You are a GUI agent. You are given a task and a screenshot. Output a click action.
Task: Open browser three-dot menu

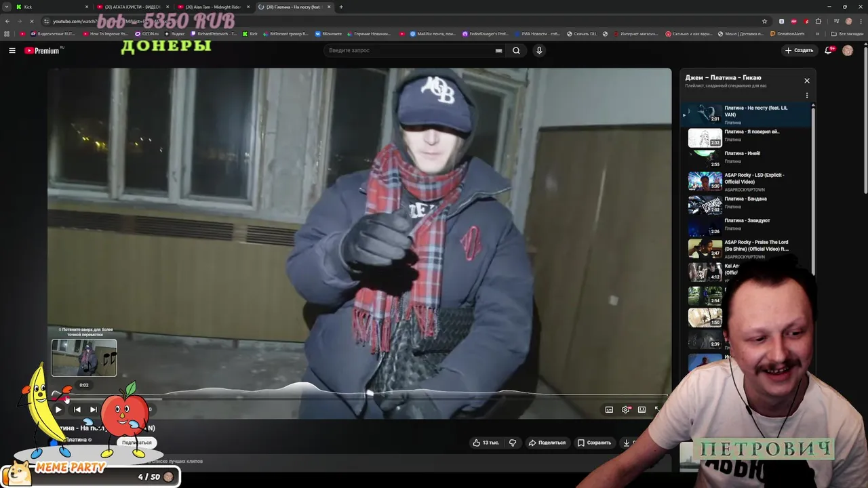(860, 21)
